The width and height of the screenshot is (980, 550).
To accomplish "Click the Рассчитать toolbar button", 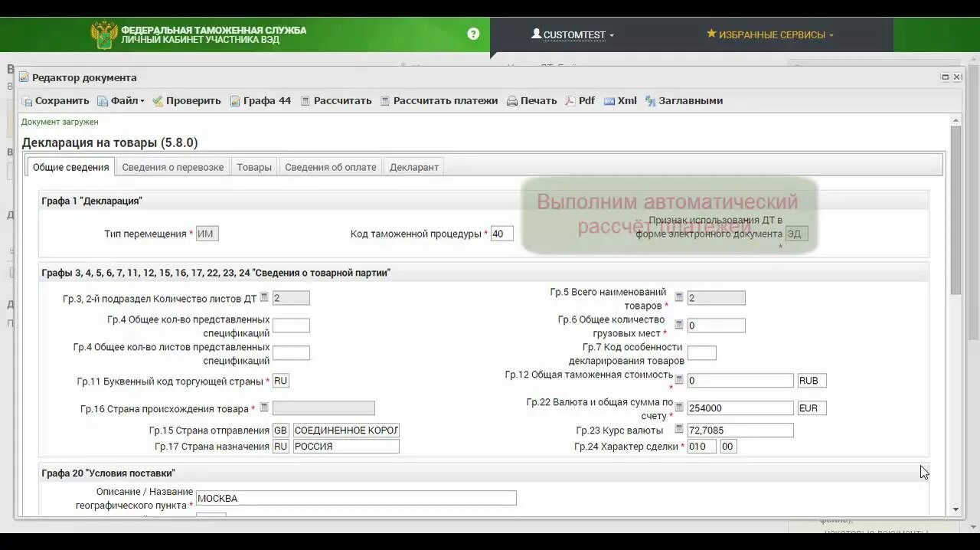I will 335,100.
